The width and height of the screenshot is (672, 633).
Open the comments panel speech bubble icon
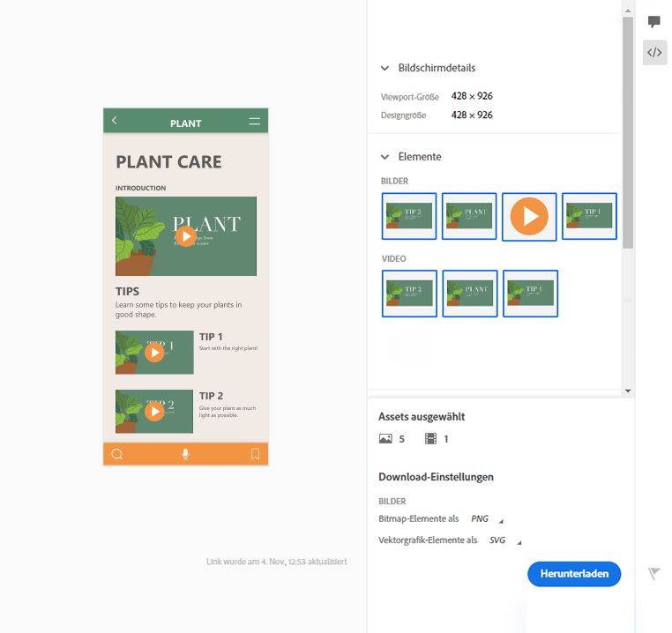coord(654,21)
